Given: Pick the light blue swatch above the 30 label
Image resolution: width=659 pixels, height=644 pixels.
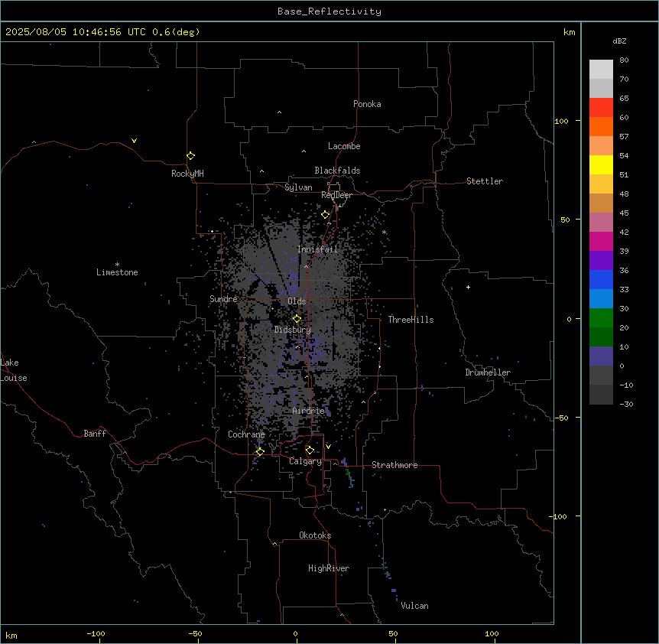Looking at the screenshot, I should coord(601,298).
